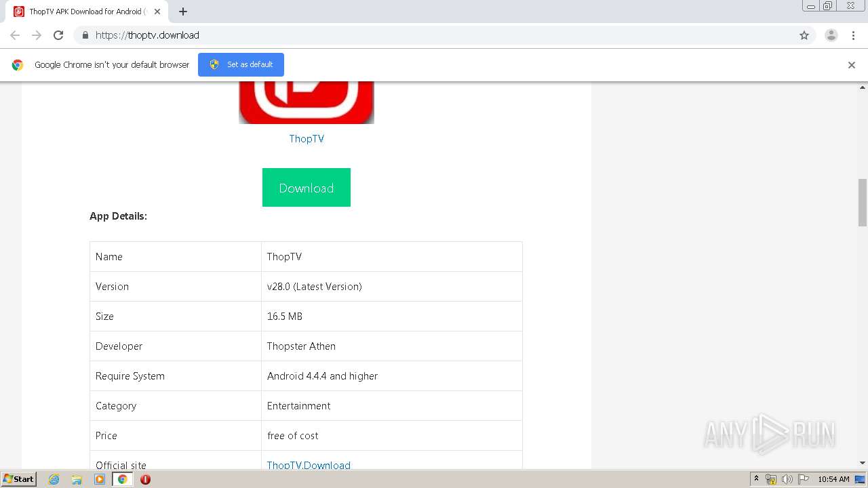The image size is (868, 488).
Task: Click the Android 4.4.4 and higher cell
Action: [x=392, y=376]
